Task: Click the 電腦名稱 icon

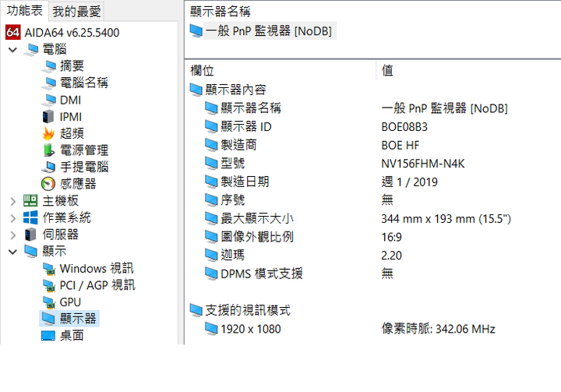Action: tap(48, 83)
